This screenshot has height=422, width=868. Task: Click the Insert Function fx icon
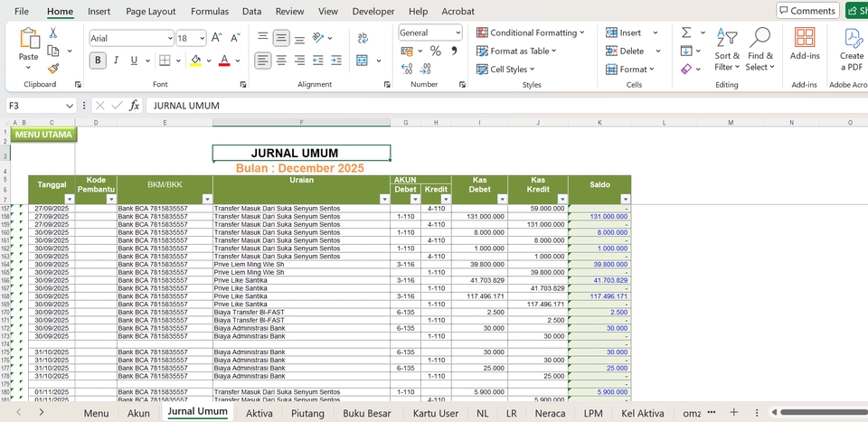[x=135, y=106]
